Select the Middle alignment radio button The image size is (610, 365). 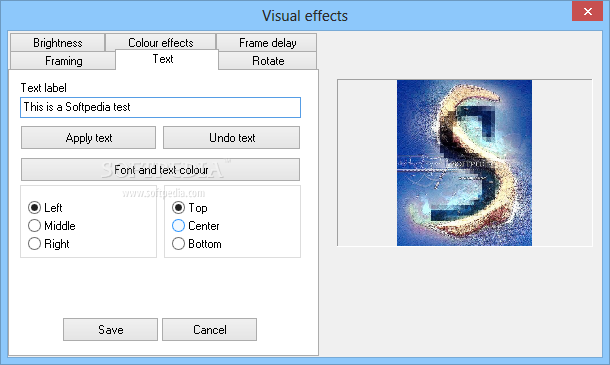[35, 226]
